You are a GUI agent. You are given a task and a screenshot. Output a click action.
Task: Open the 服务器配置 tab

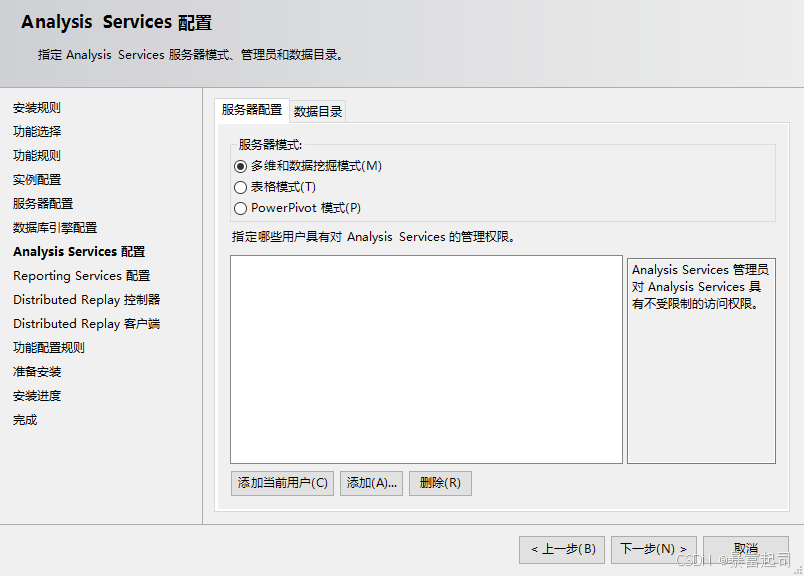[252, 110]
